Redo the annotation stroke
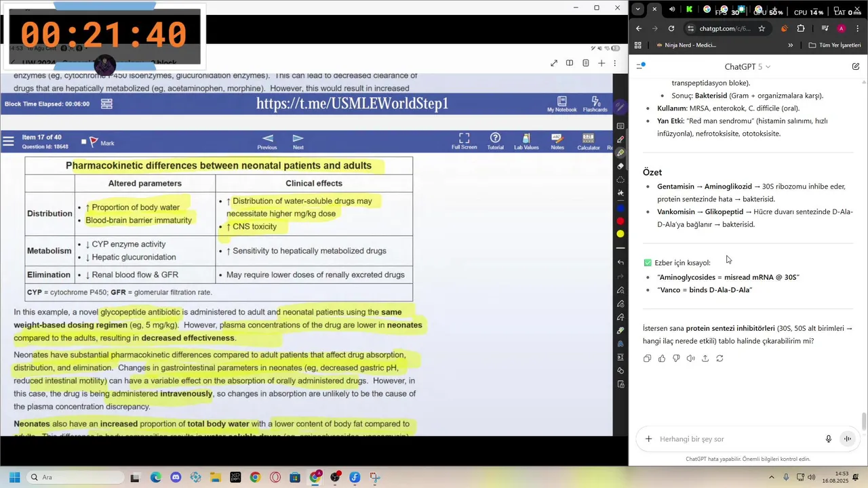Screen dimensions: 868x488 click(620, 277)
